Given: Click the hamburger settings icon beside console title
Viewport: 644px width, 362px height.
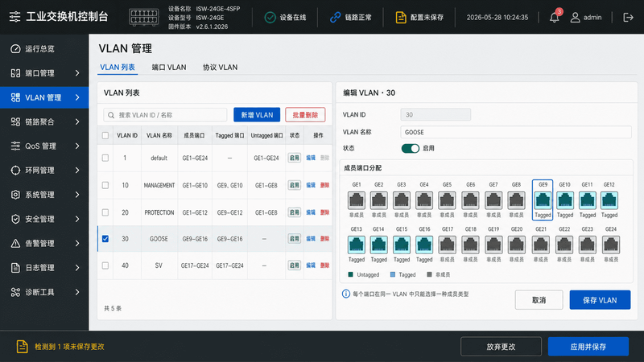Looking at the screenshot, I should pos(14,16).
